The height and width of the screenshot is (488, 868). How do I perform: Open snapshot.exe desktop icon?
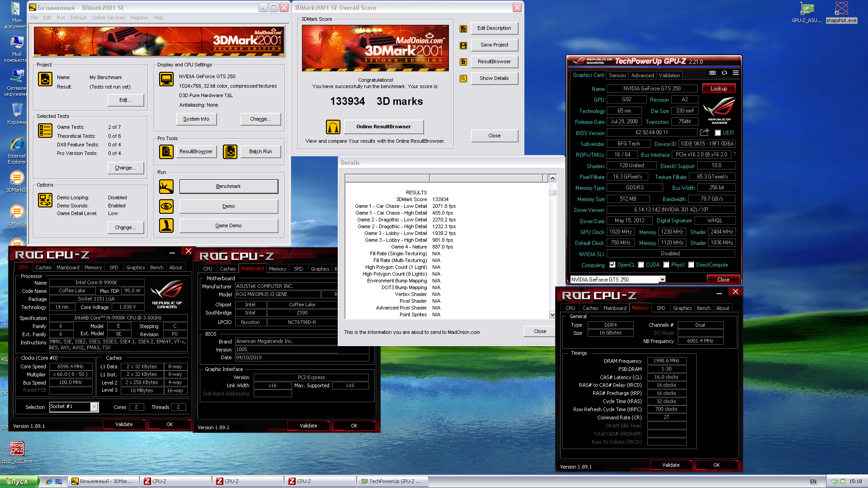841,12
